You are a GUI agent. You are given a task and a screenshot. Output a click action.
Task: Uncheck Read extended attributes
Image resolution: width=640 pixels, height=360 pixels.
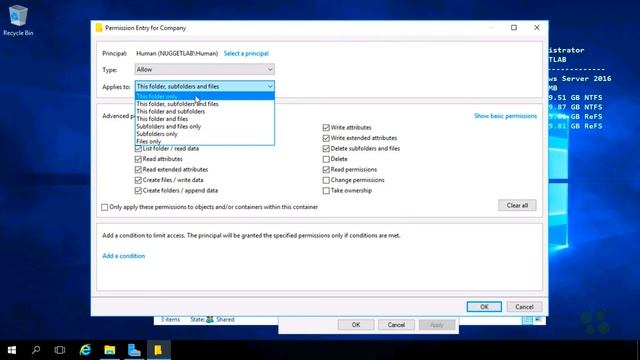click(x=138, y=170)
